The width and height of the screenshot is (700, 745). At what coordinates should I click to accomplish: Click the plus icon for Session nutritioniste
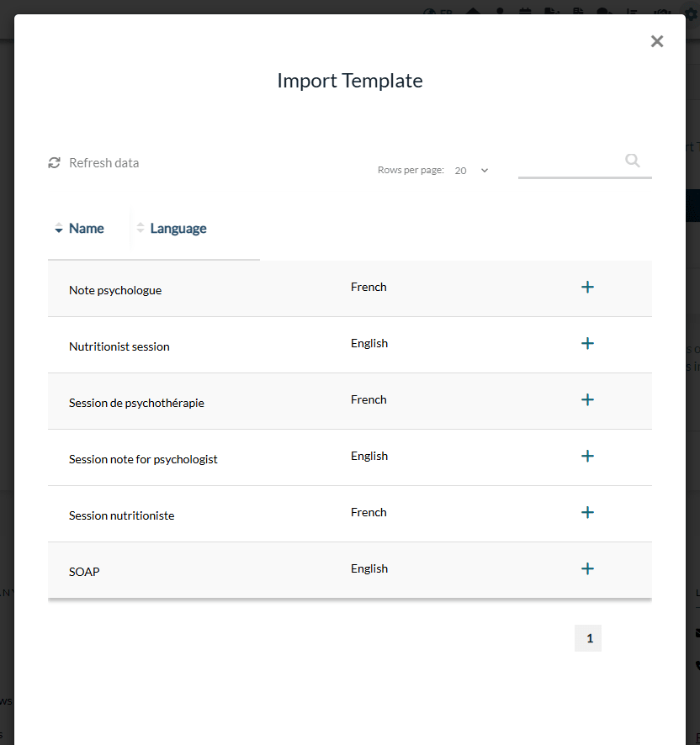click(587, 512)
